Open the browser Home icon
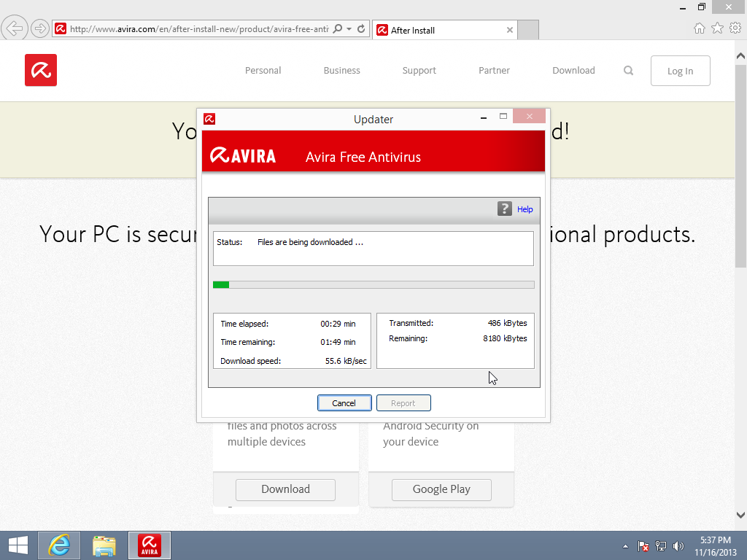This screenshot has height=560, width=747. point(699,28)
